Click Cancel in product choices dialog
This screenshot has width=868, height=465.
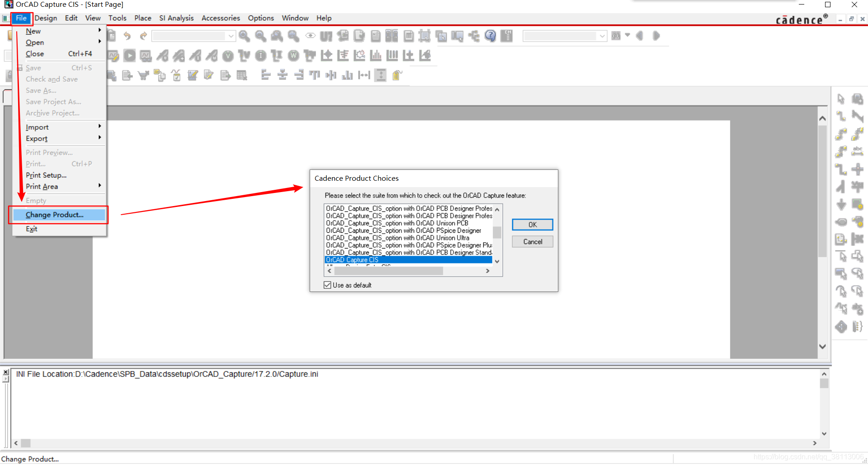click(x=532, y=242)
